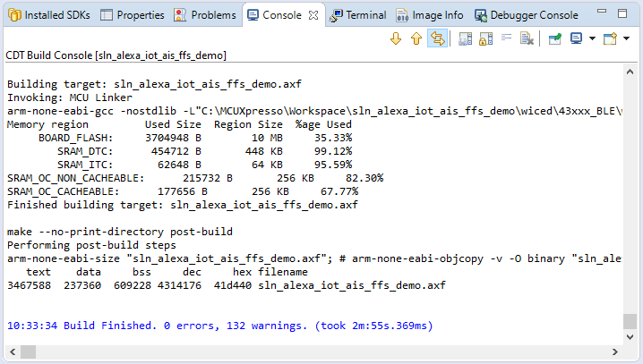Screen dimensions: 643x364
Task: Switch to the Installed SDKs tab
Action: pos(47,15)
